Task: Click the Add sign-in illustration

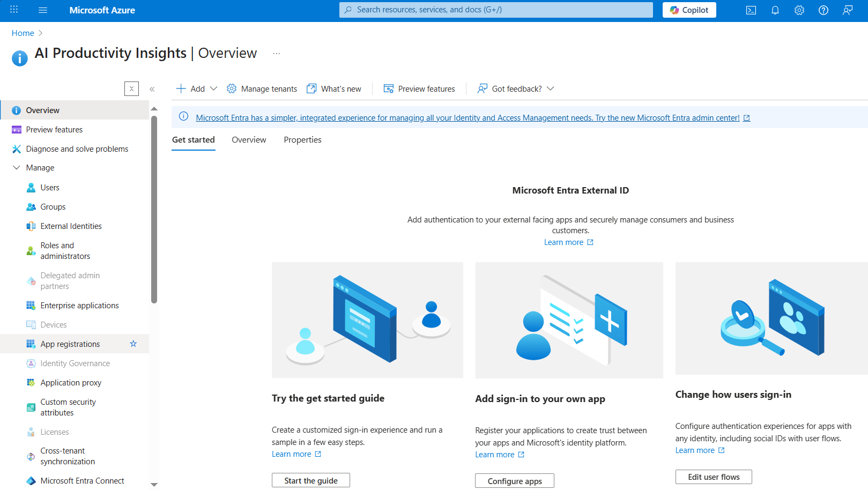Action: pyautogui.click(x=569, y=320)
